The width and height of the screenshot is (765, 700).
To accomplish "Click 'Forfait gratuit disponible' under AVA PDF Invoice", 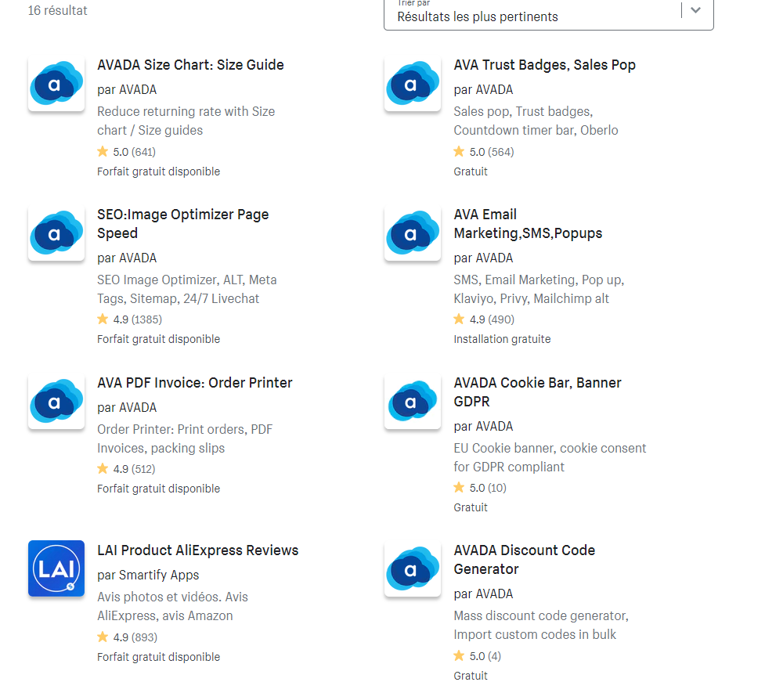I will coord(159,489).
